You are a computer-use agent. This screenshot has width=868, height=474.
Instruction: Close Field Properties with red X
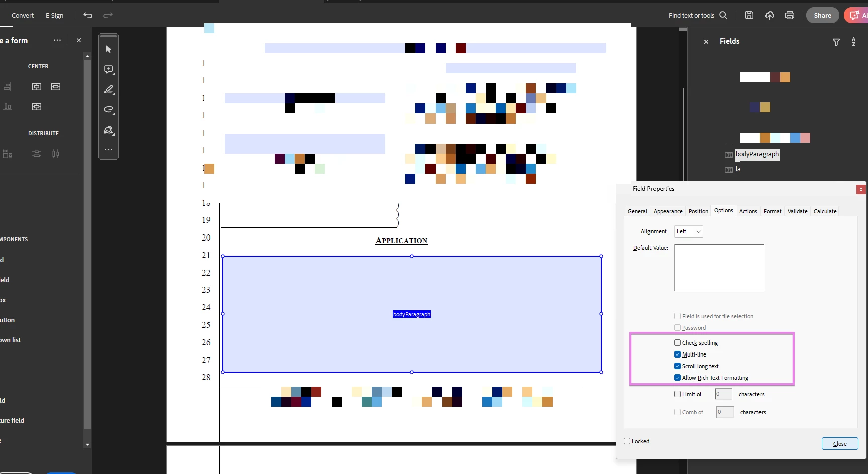pyautogui.click(x=861, y=189)
